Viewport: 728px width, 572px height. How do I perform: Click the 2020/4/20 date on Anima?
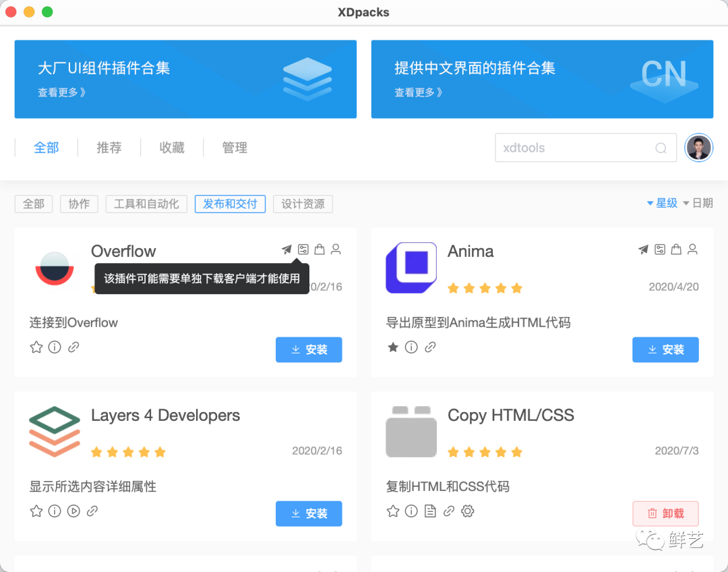pos(673,287)
